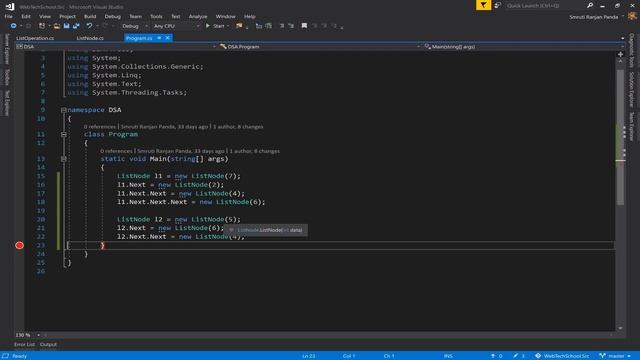Open the DSA project scope dropdown
This screenshot has width=640, height=360.
pos(116,47)
